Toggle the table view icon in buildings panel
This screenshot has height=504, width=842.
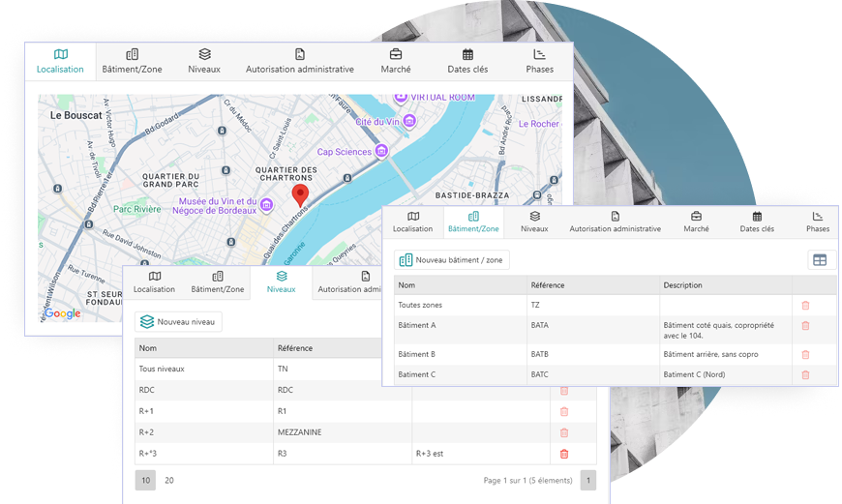pos(819,260)
